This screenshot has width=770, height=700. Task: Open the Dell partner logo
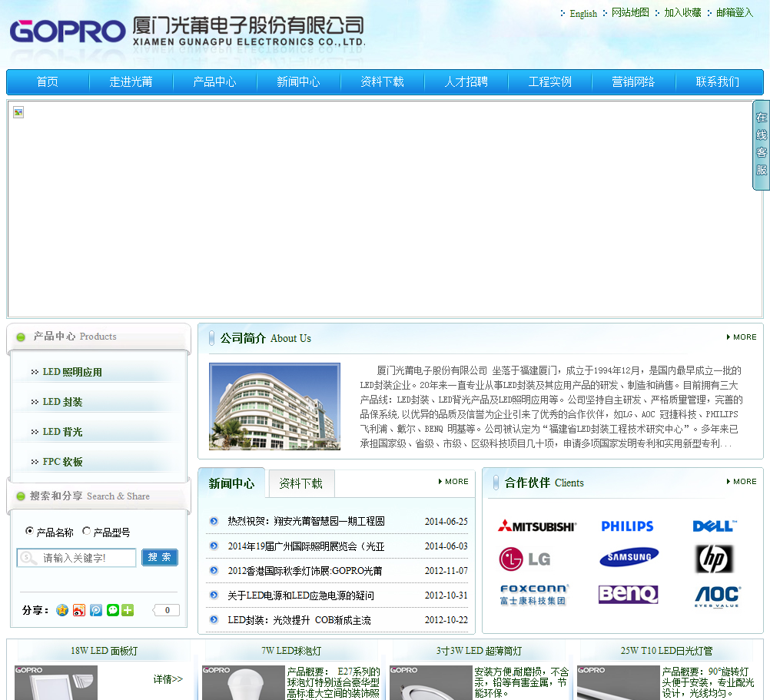(715, 526)
